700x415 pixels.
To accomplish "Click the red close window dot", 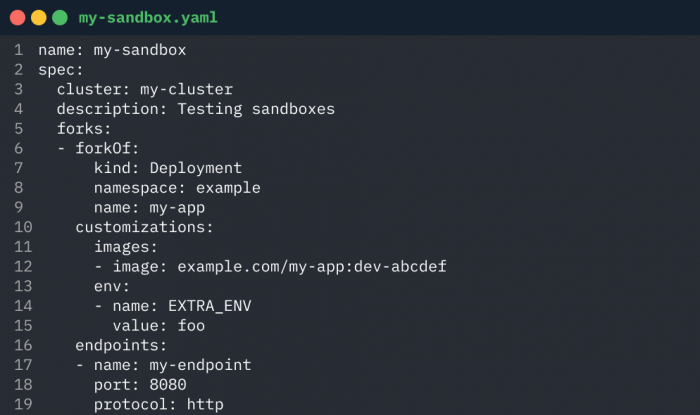I will tap(17, 18).
